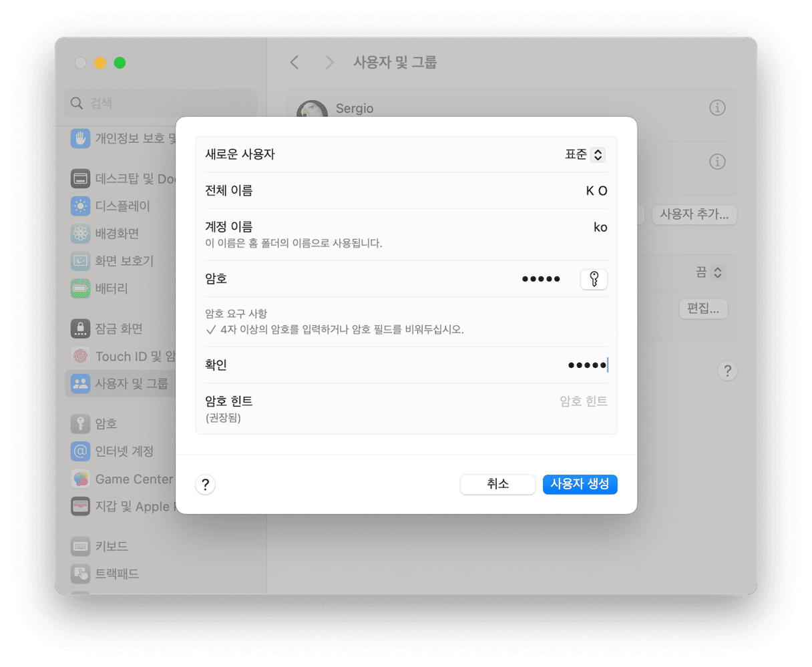This screenshot has width=812, height=667.
Task: Select Users & Groups people icon
Action: point(80,384)
